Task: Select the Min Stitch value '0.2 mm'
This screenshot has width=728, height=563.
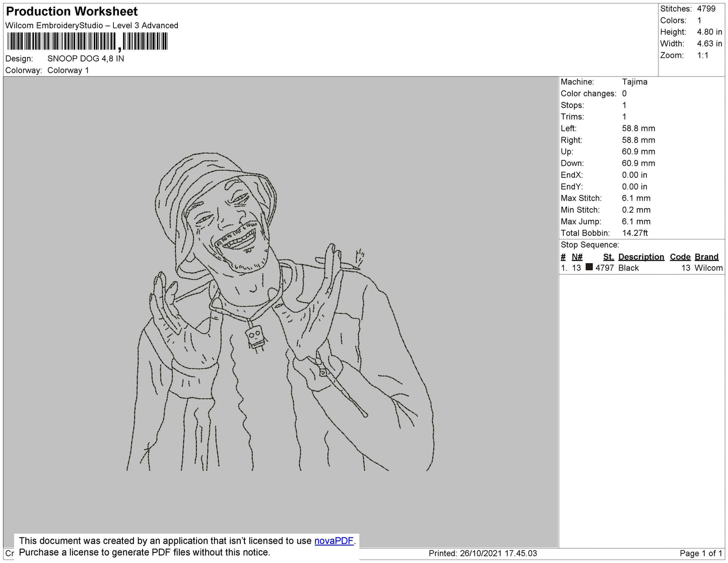Action: [636, 210]
